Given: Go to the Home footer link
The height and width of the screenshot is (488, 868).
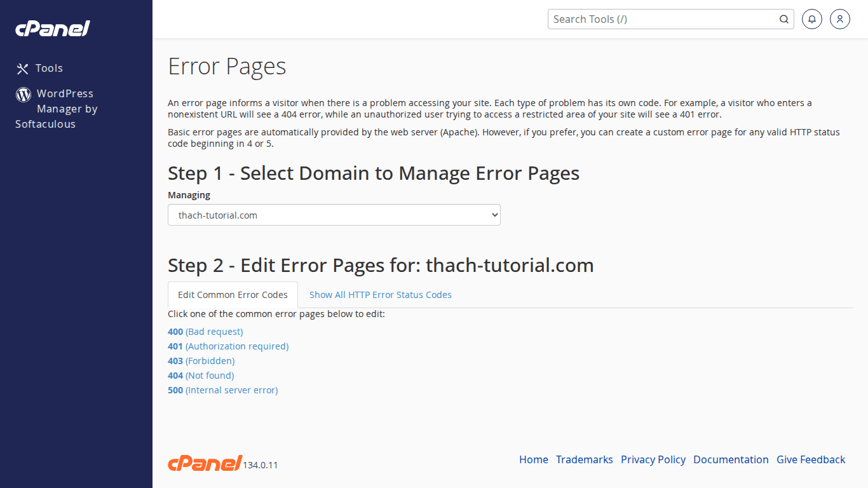Looking at the screenshot, I should click(534, 459).
